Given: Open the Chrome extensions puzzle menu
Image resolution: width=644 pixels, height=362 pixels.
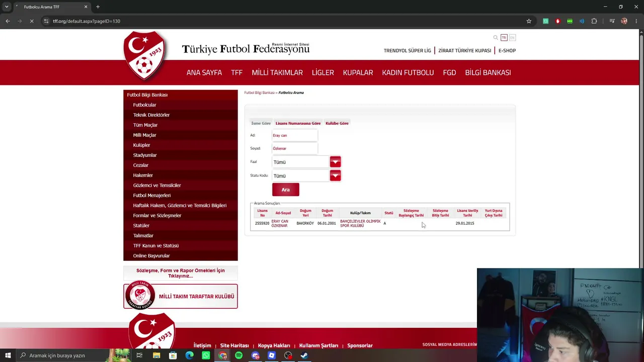Looking at the screenshot, I should 594,21.
